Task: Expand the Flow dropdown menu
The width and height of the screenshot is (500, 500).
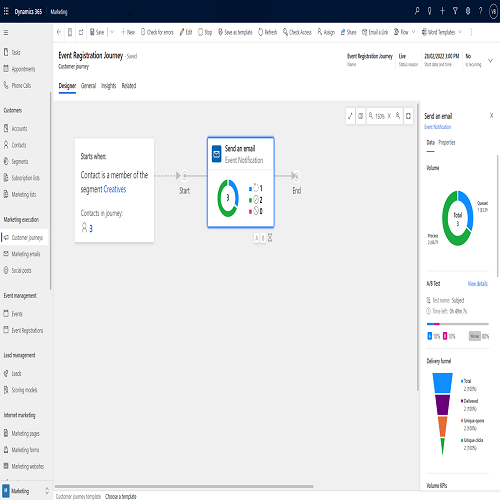Action: [x=413, y=32]
